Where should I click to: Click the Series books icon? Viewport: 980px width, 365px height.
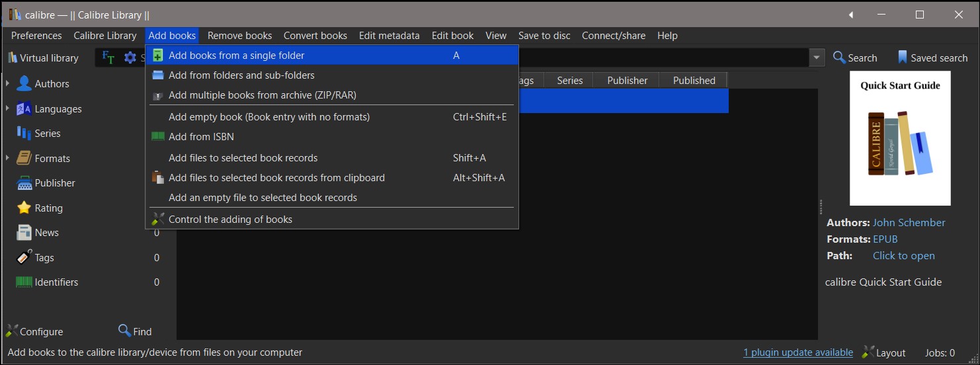click(24, 133)
